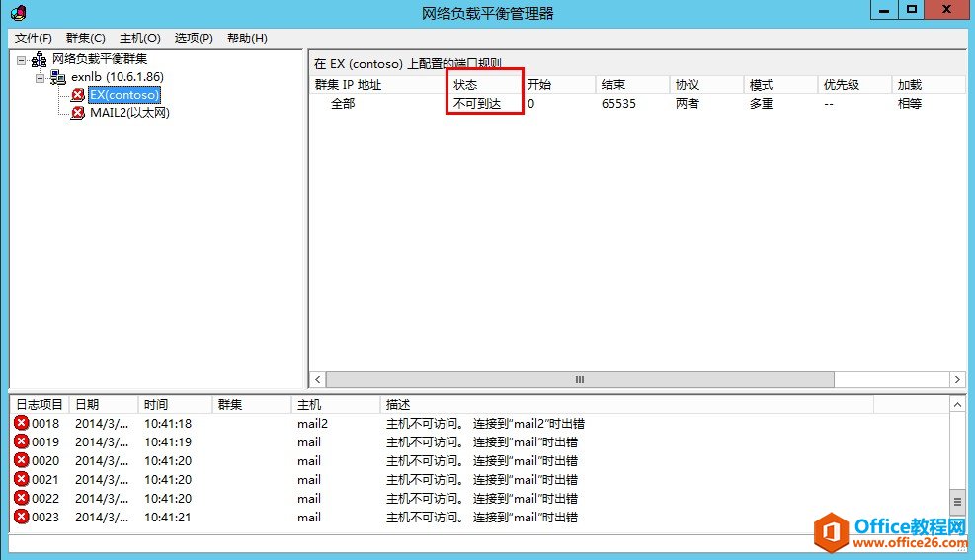The width and height of the screenshot is (975, 560).
Task: Click error icon of log entry 0021
Action: click(x=21, y=479)
